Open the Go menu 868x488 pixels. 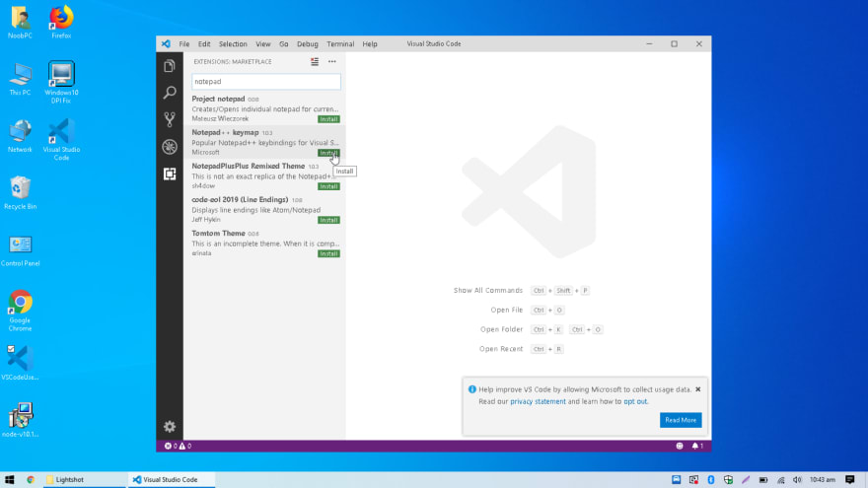(283, 43)
